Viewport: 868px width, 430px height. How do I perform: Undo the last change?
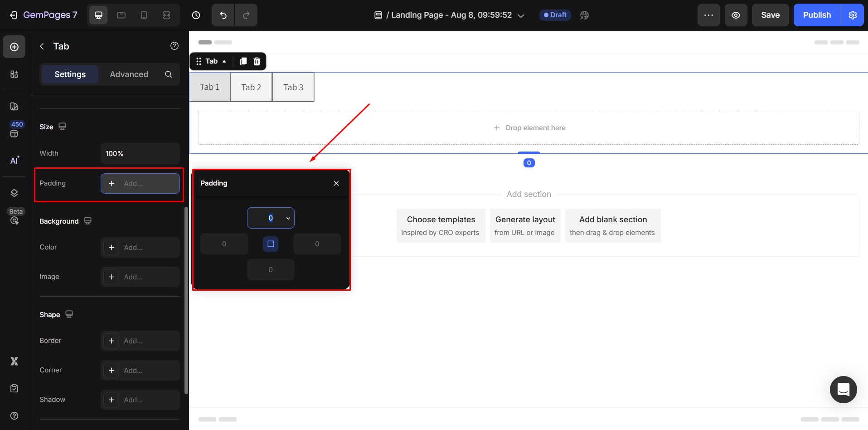pos(222,15)
